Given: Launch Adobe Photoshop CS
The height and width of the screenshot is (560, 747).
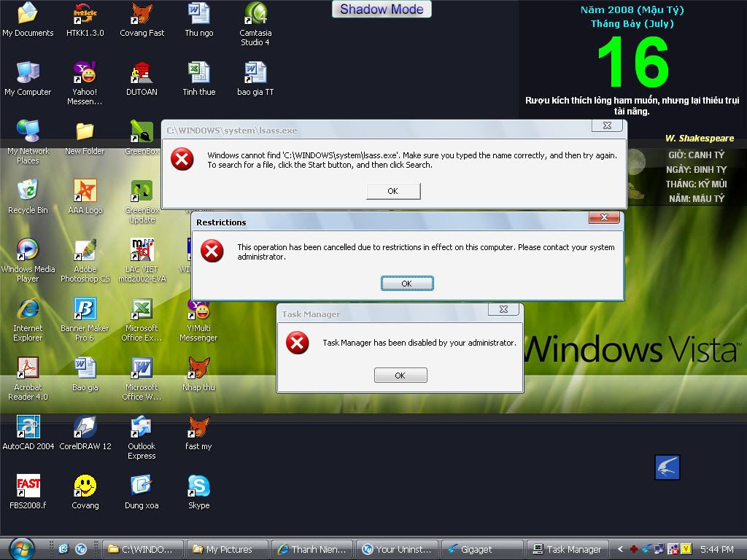Looking at the screenshot, I should click(x=85, y=260).
